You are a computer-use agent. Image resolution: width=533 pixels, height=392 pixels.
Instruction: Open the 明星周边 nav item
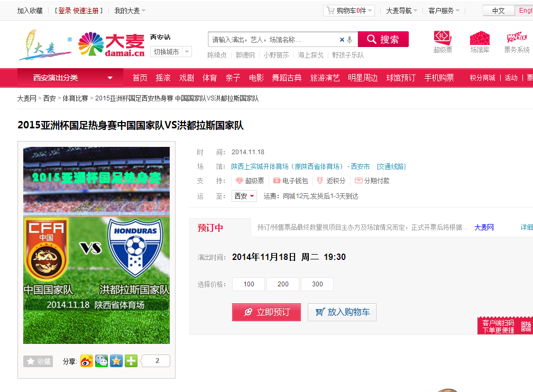pos(363,78)
